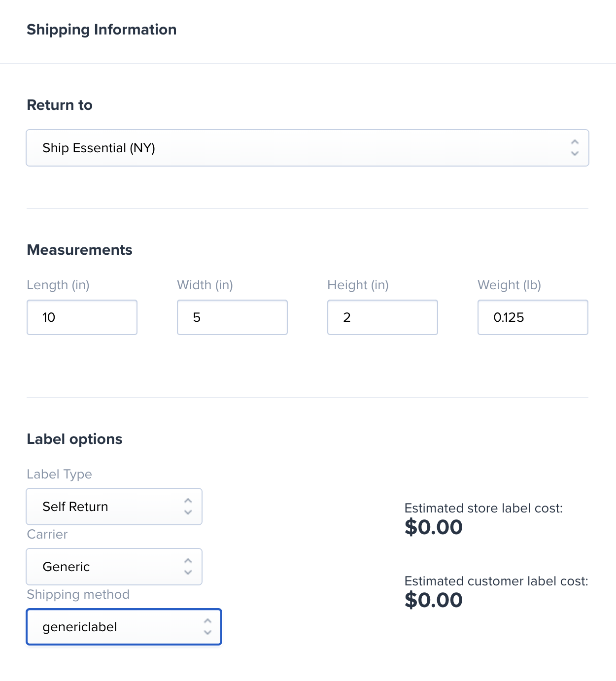Click the up-down arrows of Carrier select
The image size is (616, 681).
pos(188,567)
